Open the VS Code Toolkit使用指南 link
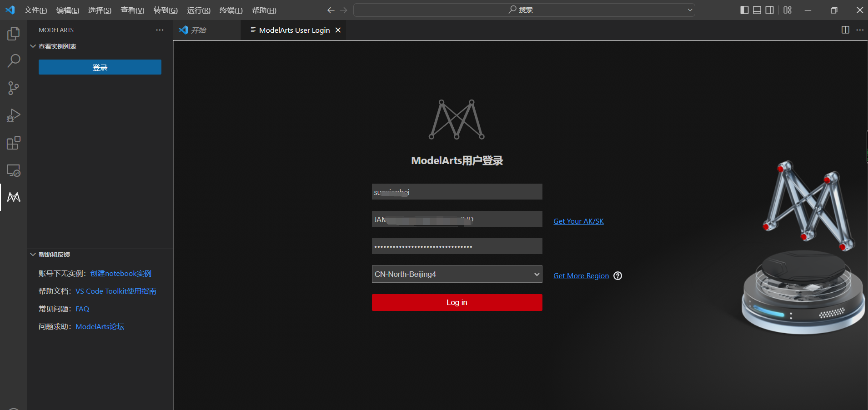The width and height of the screenshot is (868, 410). [x=116, y=291]
